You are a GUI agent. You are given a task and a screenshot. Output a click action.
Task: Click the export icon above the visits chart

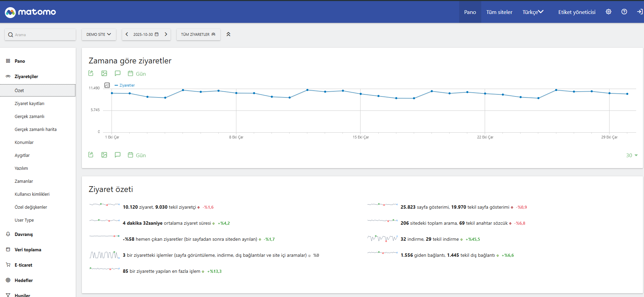[91, 73]
